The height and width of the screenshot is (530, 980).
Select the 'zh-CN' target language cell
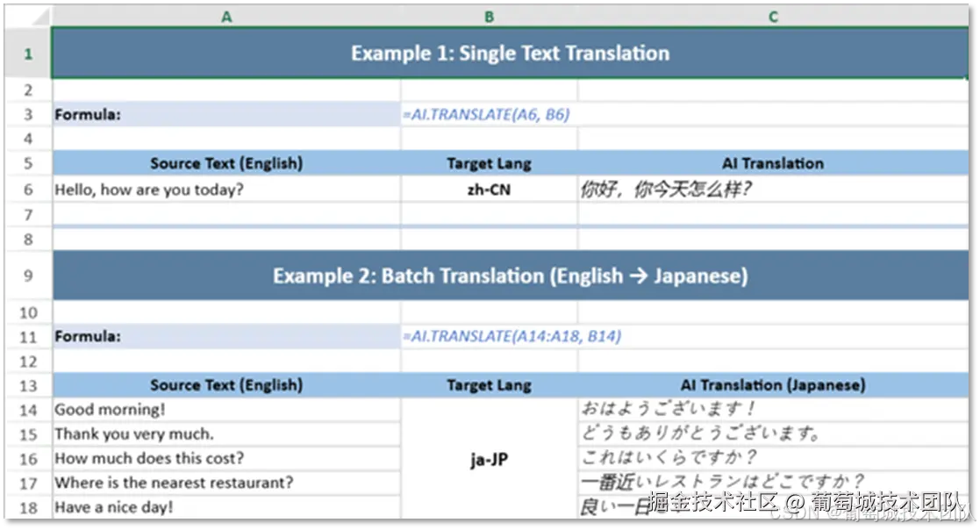click(489, 190)
